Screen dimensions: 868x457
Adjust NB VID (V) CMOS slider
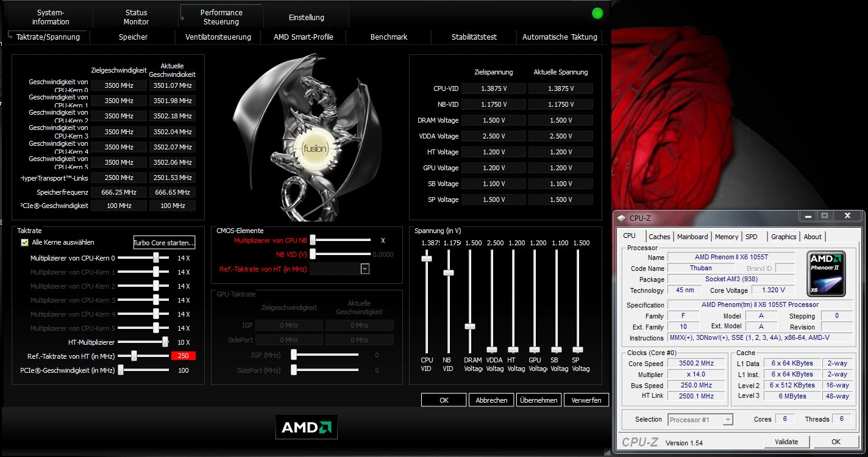tap(313, 254)
